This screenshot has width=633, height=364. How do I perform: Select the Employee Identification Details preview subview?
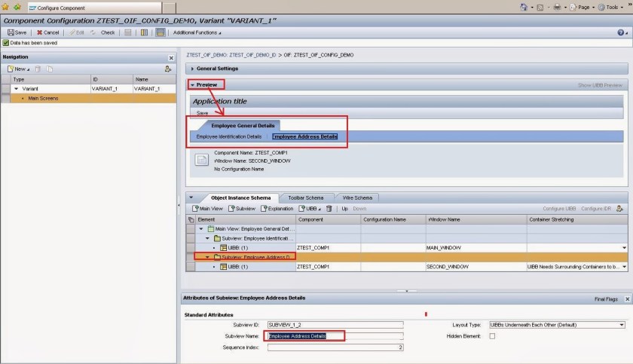coord(229,137)
